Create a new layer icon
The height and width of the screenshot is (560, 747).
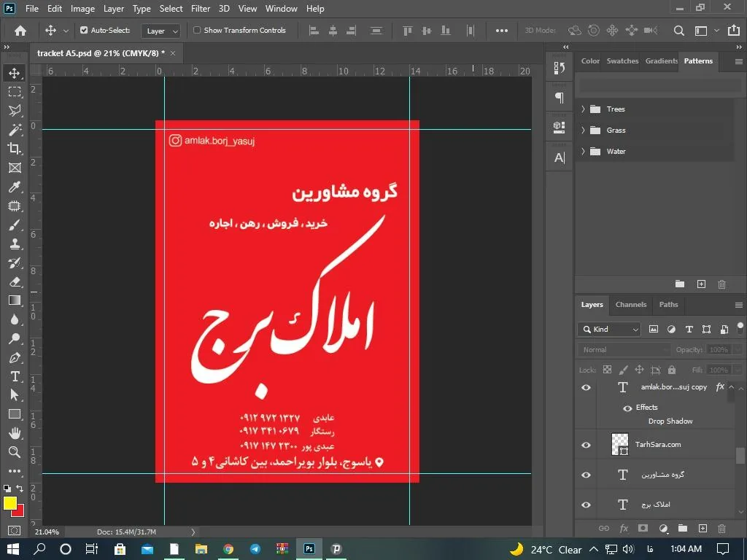point(703,528)
